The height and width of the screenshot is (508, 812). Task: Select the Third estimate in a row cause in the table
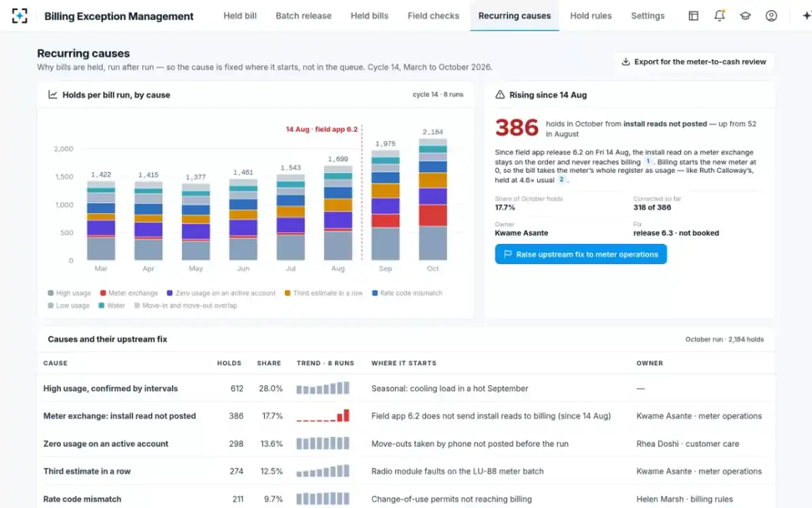click(x=406, y=471)
